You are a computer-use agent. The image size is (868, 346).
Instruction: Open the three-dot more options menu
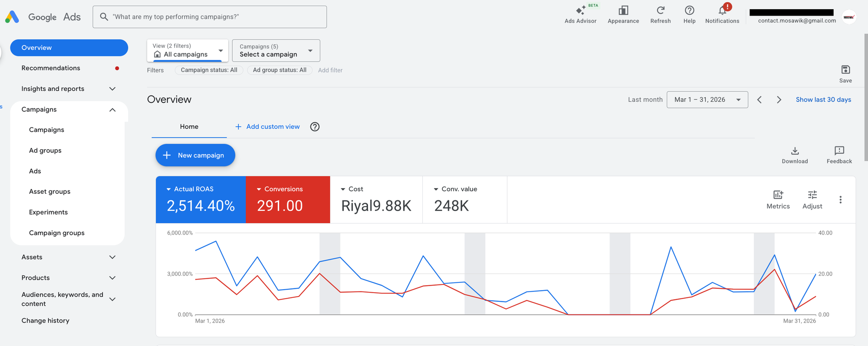[x=840, y=199]
